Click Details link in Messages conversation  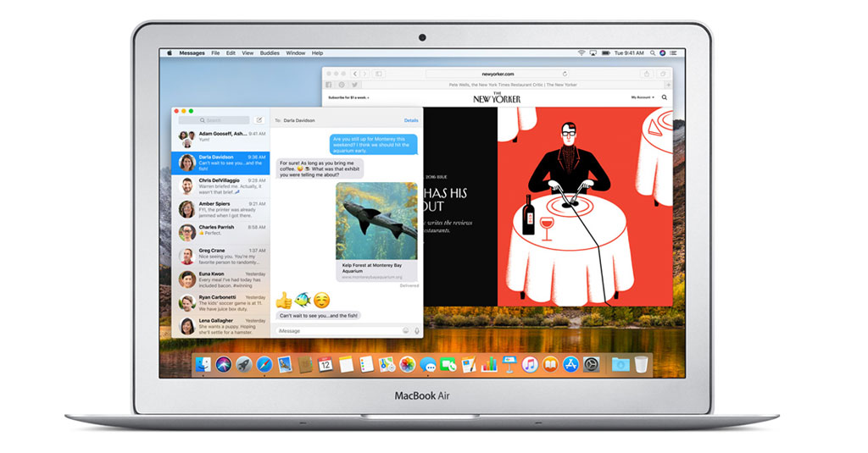pyautogui.click(x=411, y=120)
